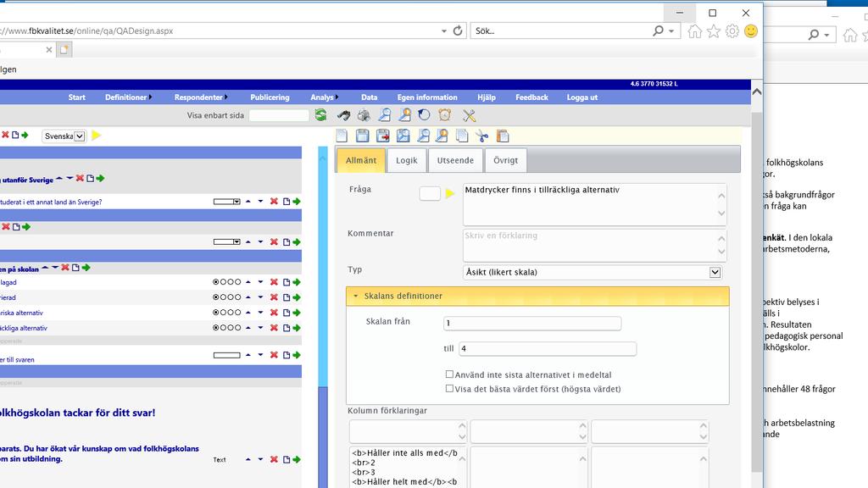Open the wrench and screwdriver settings tool
The width and height of the screenshot is (868, 488).
tap(470, 115)
